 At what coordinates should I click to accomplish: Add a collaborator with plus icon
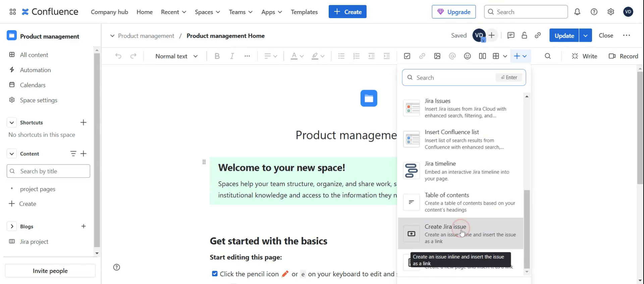click(x=492, y=35)
